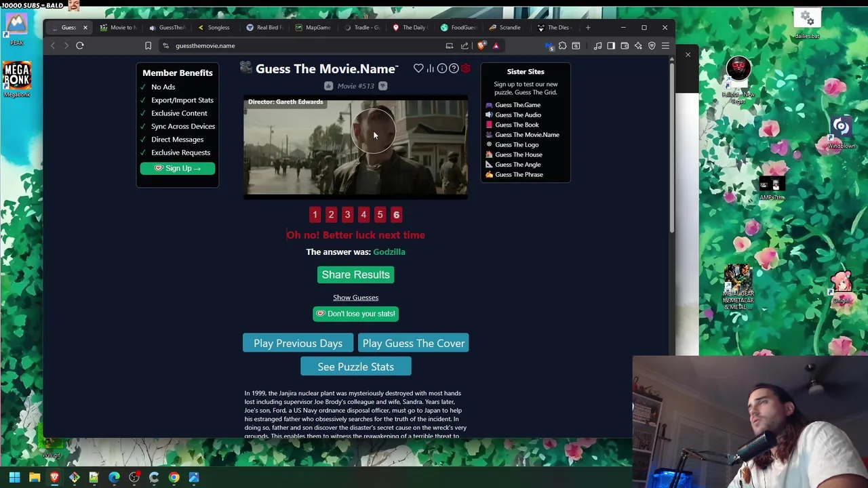868x488 pixels.
Task: Open the browser hamburger menu
Action: click(x=665, y=45)
